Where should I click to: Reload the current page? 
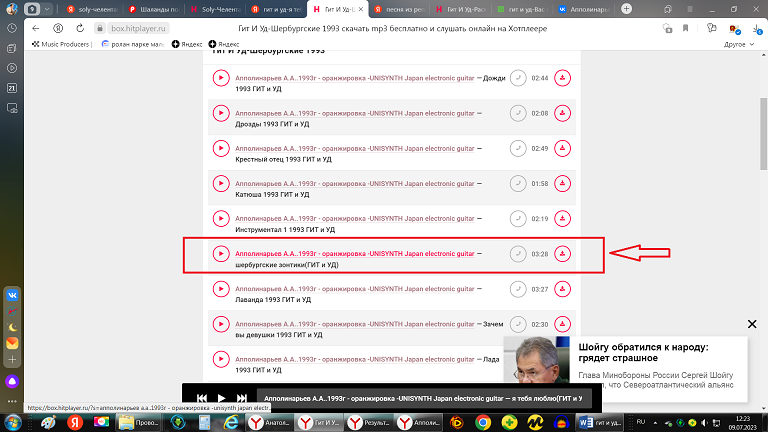pyautogui.click(x=80, y=28)
